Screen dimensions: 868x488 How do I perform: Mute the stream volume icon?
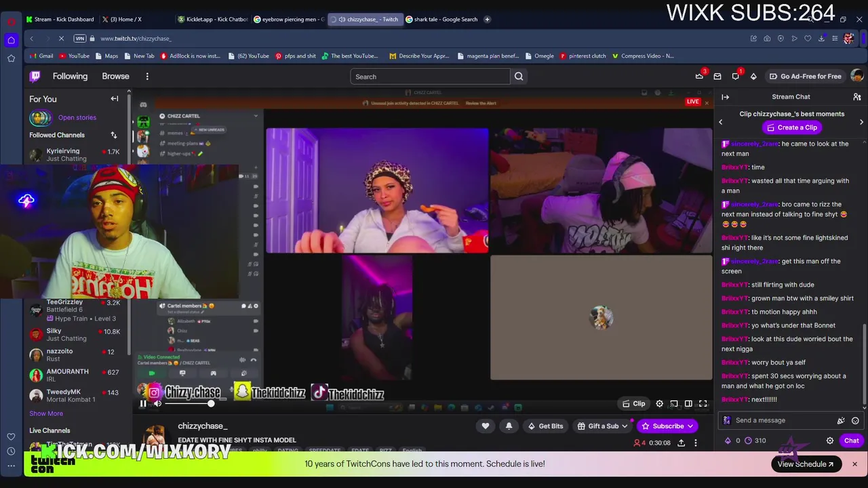click(157, 404)
